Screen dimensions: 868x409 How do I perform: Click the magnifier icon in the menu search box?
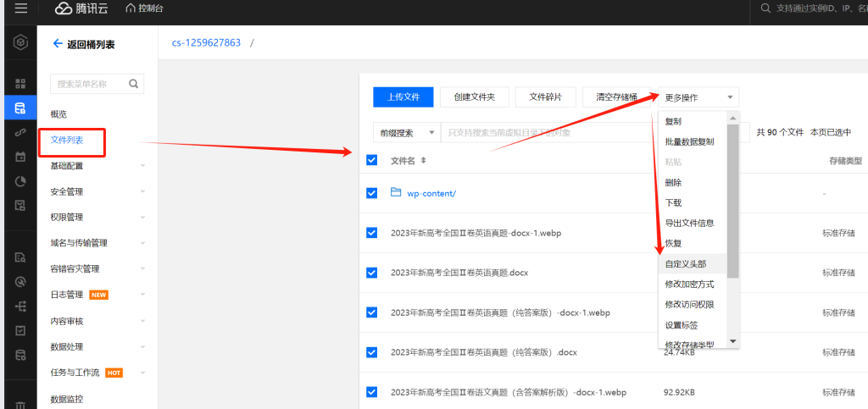click(x=133, y=84)
